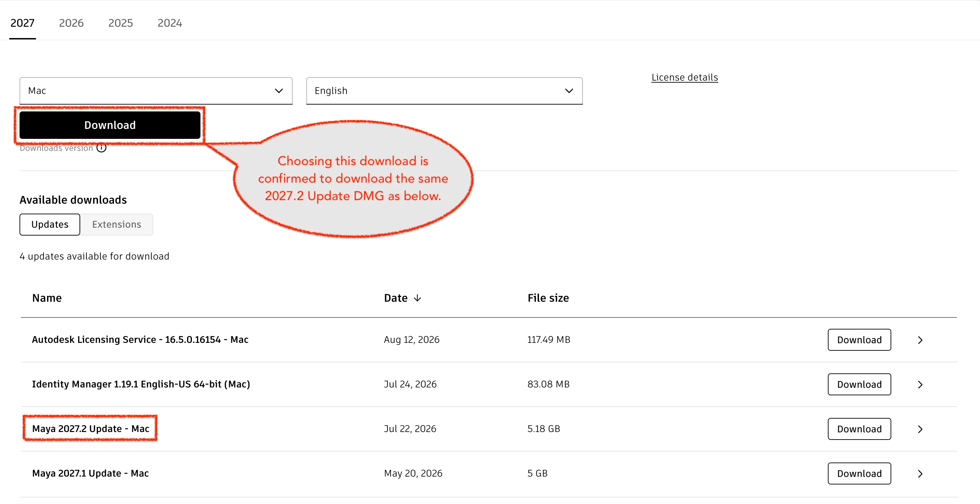The height and width of the screenshot is (504, 980).
Task: Expand Maya 2027.1 Update row chevron
Action: (x=920, y=473)
